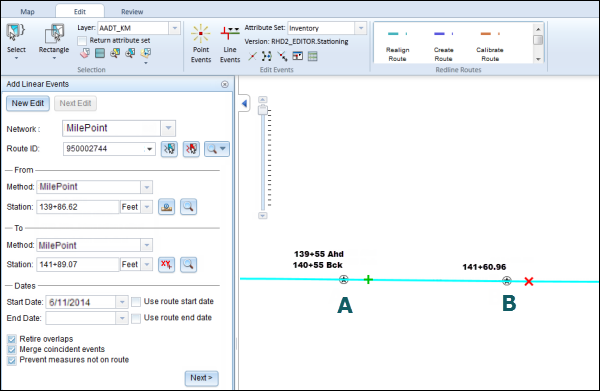Expand the Network MilePoint dropdown
This screenshot has height=391, width=600.
(168, 128)
